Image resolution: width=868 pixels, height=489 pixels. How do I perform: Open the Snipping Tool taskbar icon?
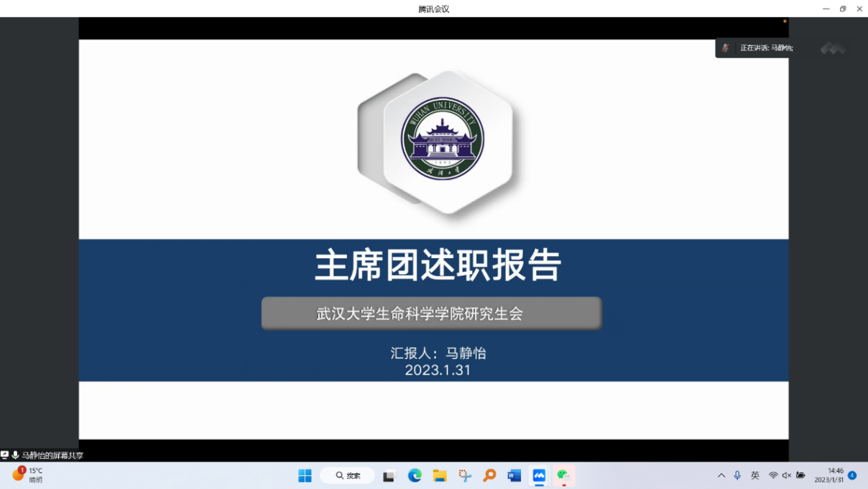tap(465, 475)
